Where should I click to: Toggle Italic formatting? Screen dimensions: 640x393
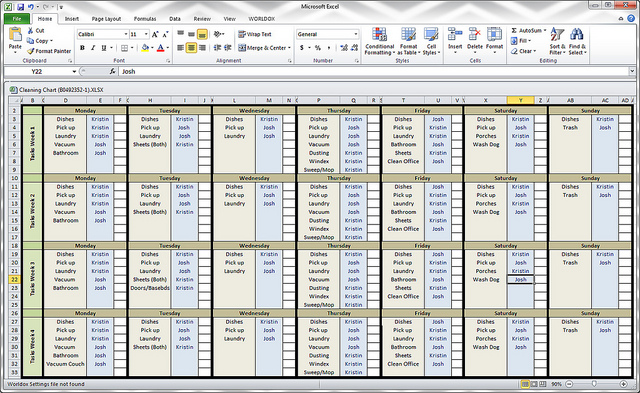(x=93, y=48)
